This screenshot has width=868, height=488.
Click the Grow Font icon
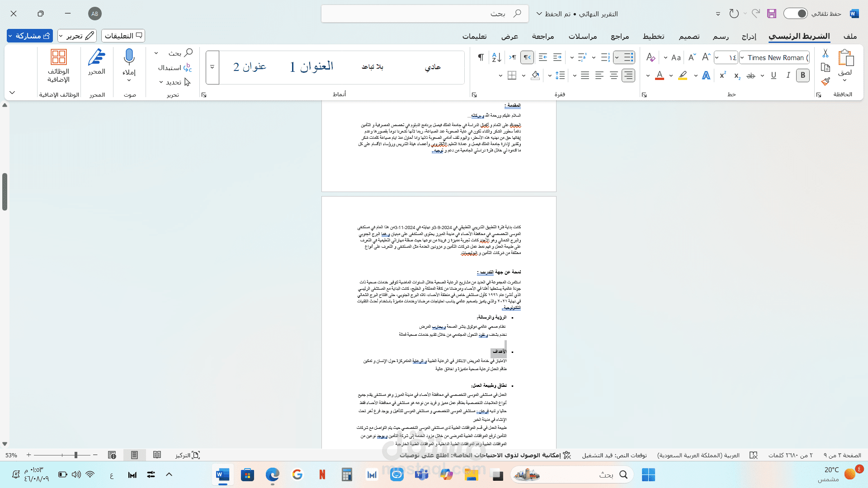[706, 57]
